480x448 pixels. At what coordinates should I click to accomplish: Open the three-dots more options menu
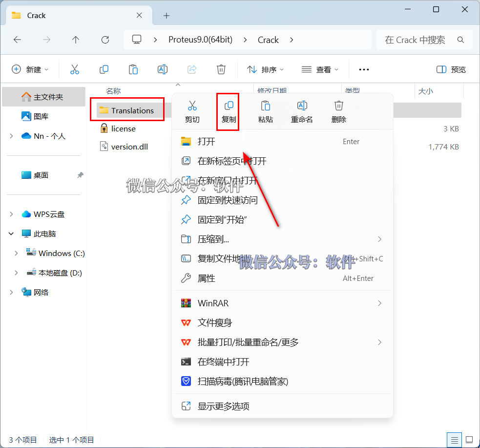(364, 70)
